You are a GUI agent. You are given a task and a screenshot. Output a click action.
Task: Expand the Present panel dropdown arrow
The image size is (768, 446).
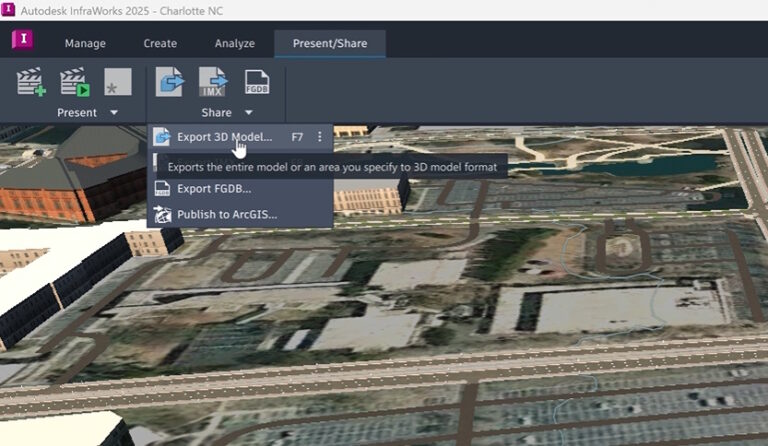click(114, 113)
